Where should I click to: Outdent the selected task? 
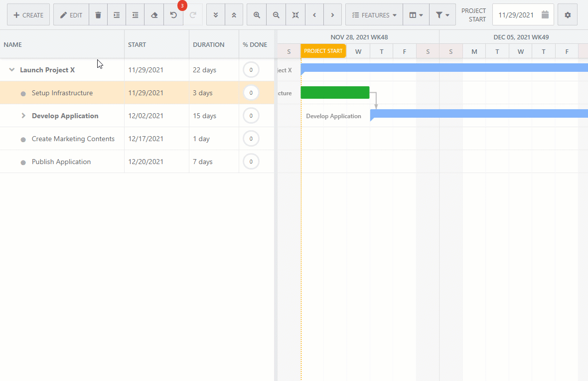pyautogui.click(x=135, y=15)
